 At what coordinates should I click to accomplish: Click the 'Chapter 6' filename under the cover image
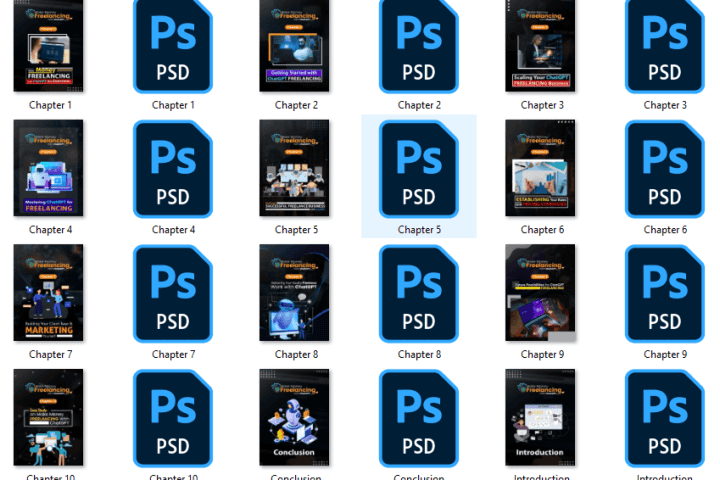point(542,230)
